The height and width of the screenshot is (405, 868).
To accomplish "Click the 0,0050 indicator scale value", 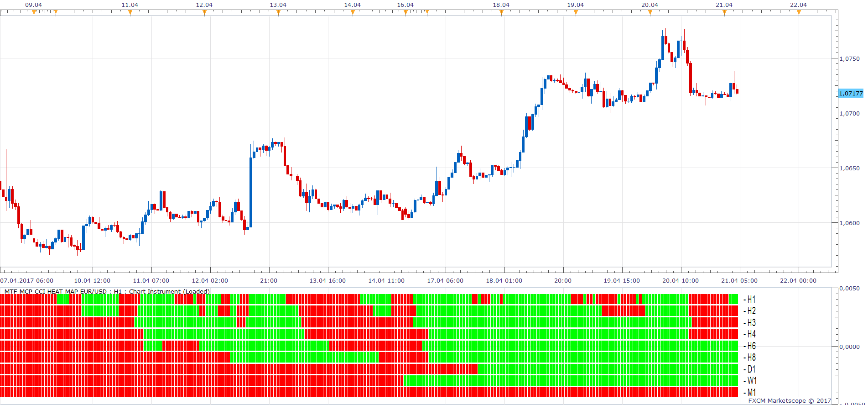I will [850, 288].
